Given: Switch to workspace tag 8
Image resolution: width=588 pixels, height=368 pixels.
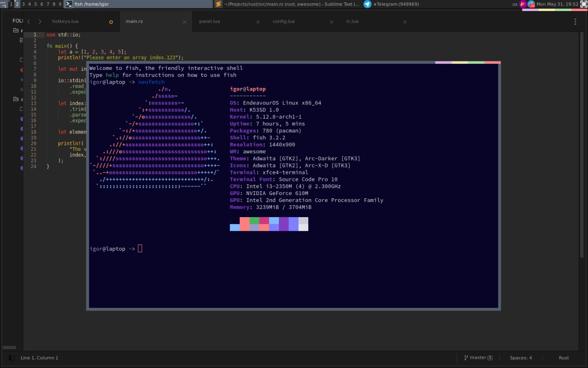Looking at the screenshot, I should (54, 4).
